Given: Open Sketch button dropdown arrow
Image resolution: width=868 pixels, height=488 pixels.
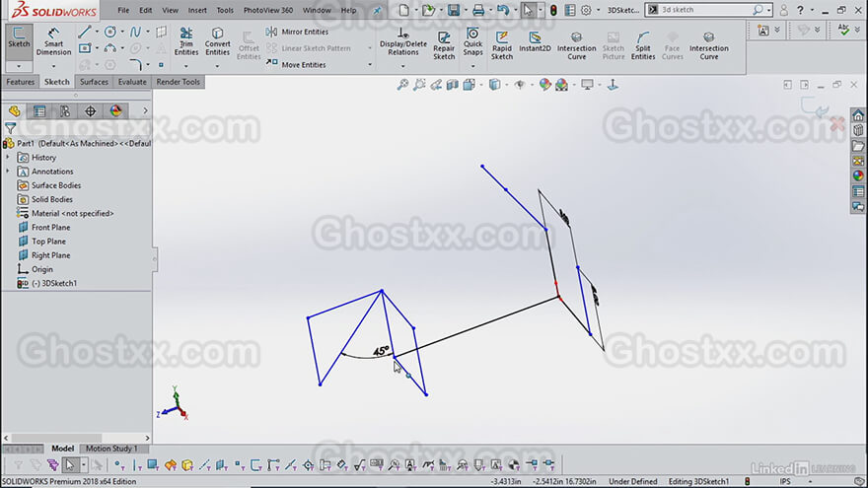Looking at the screenshot, I should coord(19,66).
